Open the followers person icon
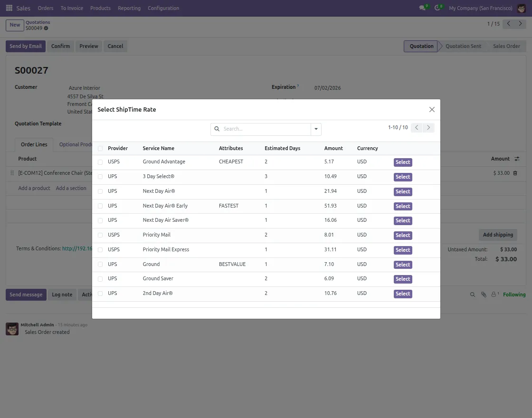 click(x=494, y=294)
